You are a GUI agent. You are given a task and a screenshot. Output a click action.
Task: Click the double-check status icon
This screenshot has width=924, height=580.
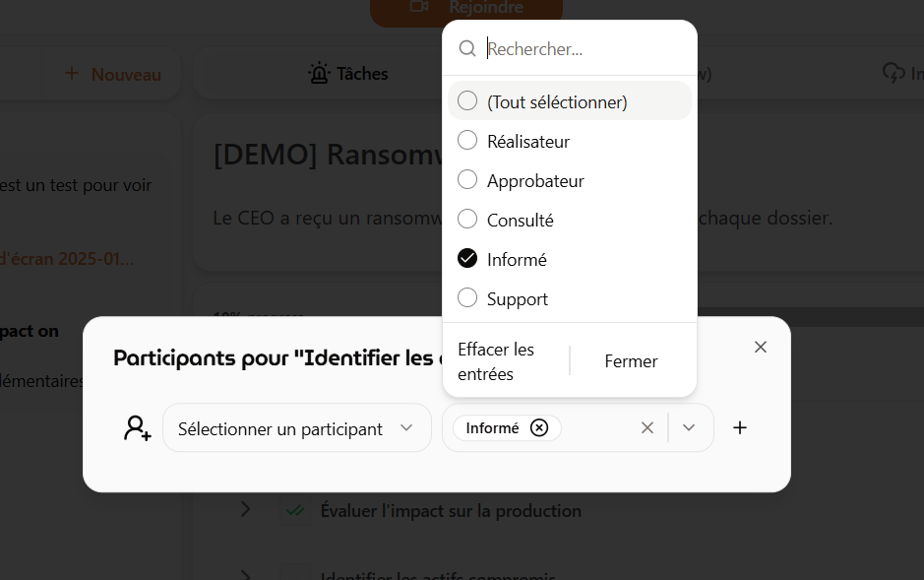click(x=294, y=511)
